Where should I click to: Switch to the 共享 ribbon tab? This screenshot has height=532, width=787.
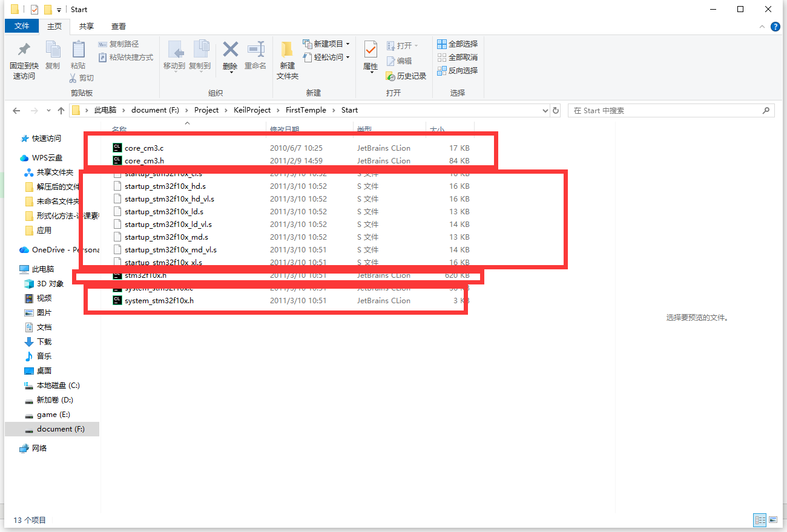tap(87, 26)
